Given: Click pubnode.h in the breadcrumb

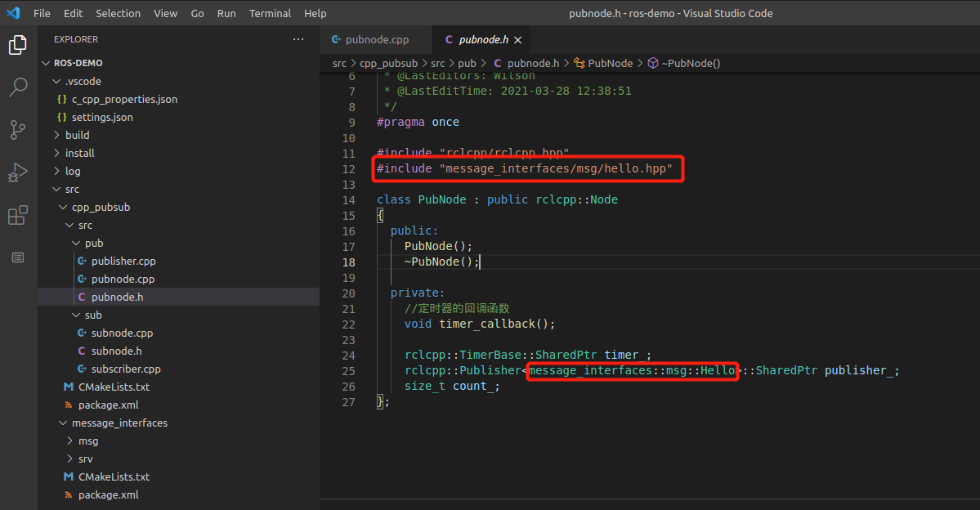Looking at the screenshot, I should 533,63.
